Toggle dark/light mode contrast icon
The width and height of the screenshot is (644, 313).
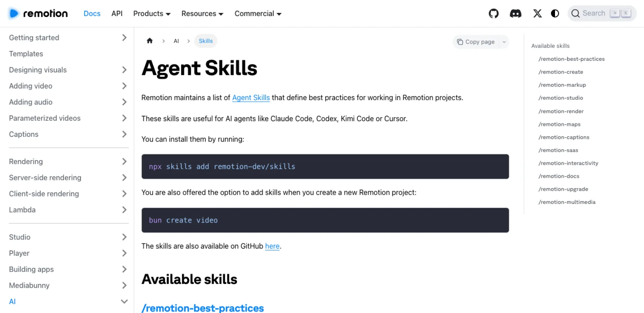pyautogui.click(x=555, y=13)
